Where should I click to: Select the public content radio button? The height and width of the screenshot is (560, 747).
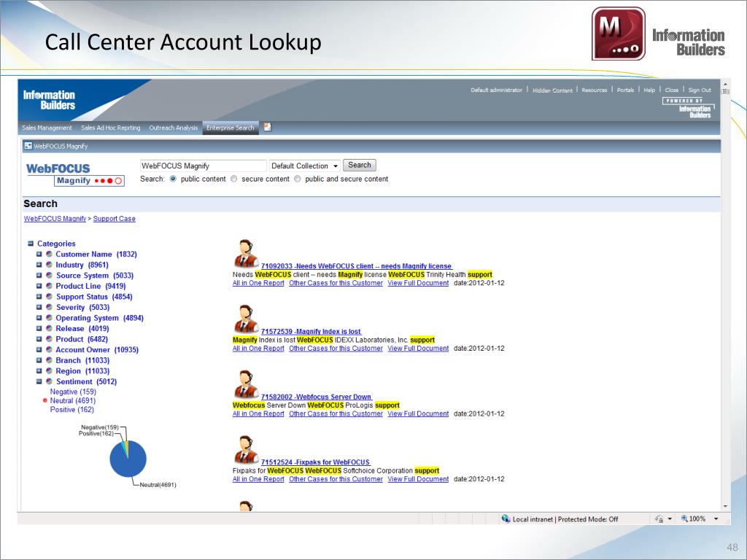coord(173,179)
